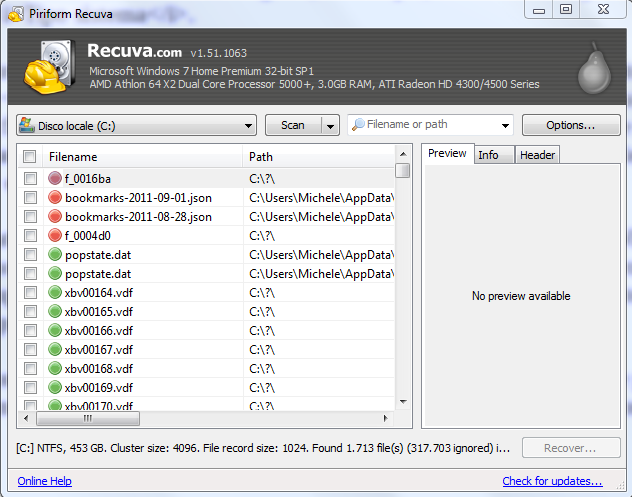This screenshot has width=632, height=497.
Task: Click green status dot for xbv00164.vdf
Action: 55,292
